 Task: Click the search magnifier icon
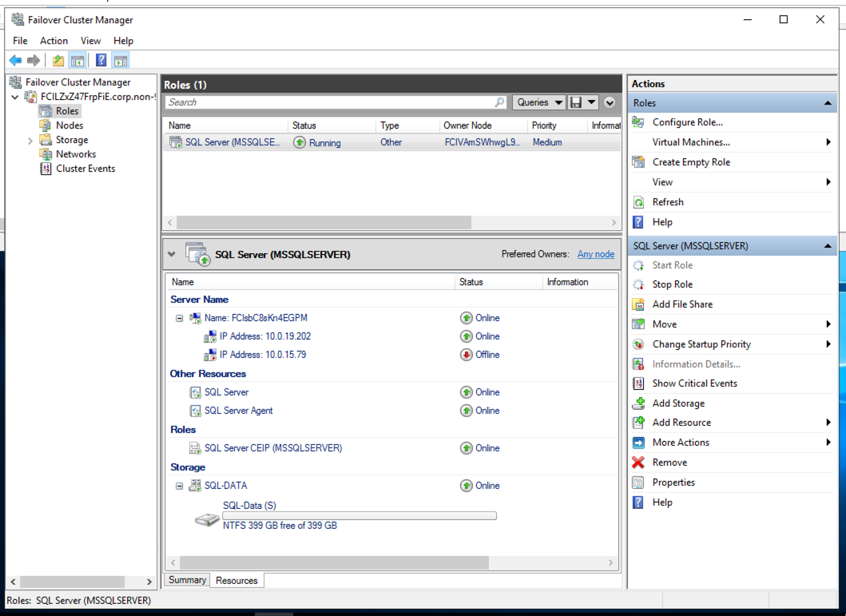pos(499,102)
